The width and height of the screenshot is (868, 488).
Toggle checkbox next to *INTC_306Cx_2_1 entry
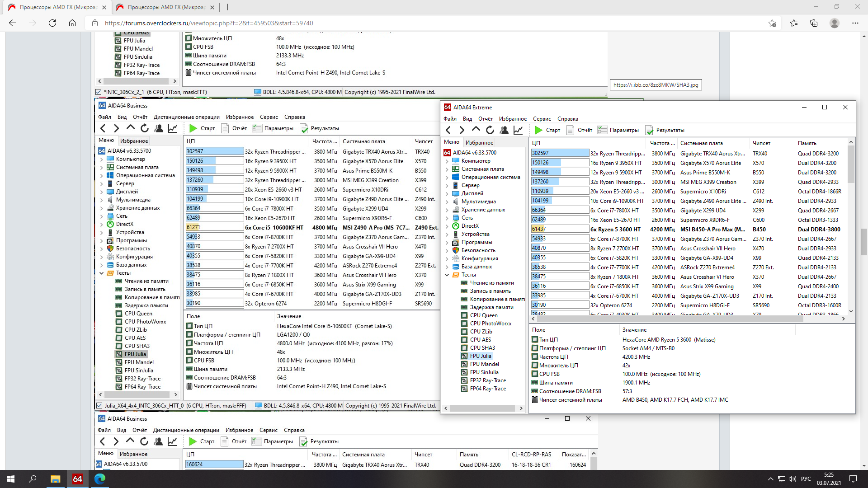(99, 92)
